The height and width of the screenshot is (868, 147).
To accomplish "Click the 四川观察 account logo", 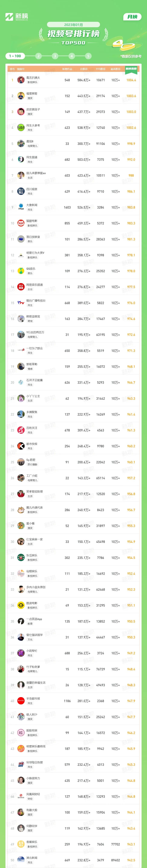I will (21, 191).
